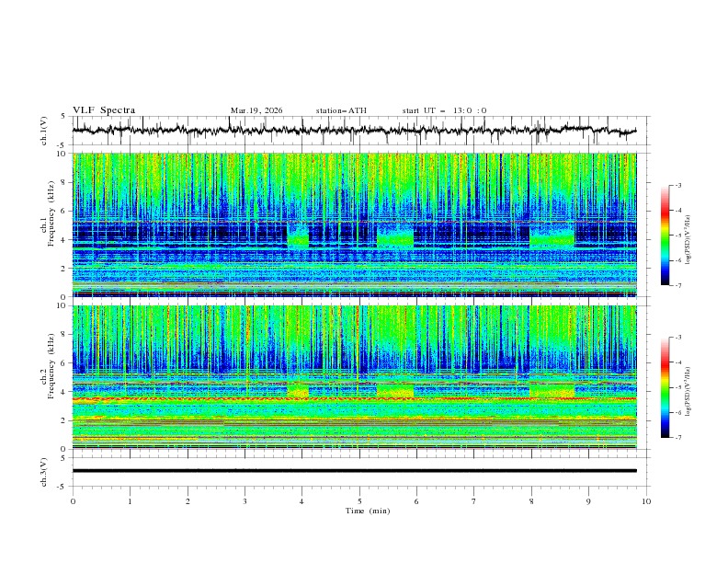Click the ch.1 green burst near minute 4
Image resolution: width=728 pixels, height=563 pixels.
298,236
